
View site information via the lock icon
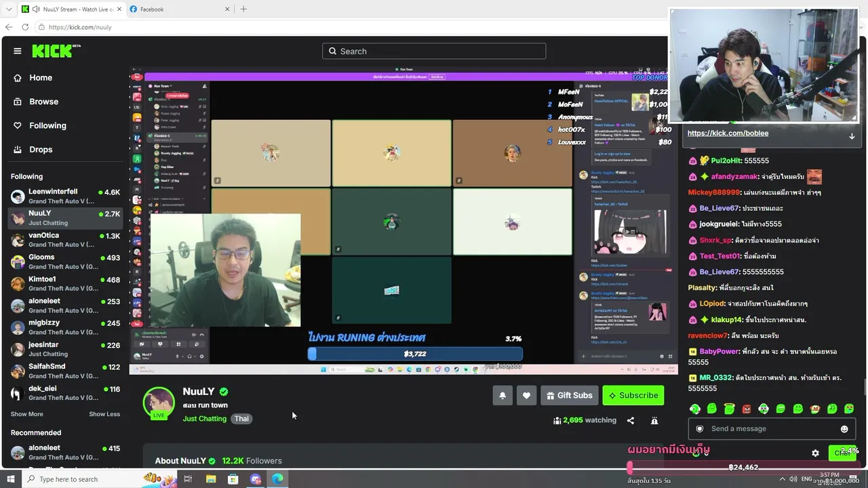41,27
